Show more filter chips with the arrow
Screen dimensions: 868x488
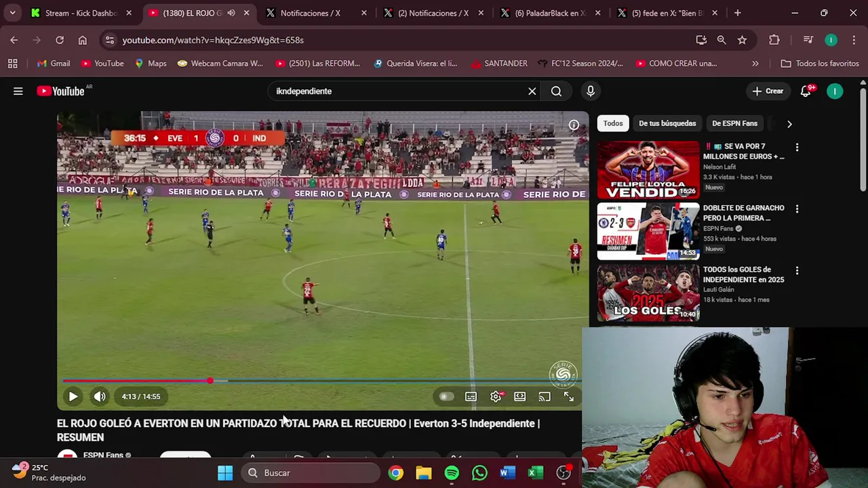pos(789,123)
